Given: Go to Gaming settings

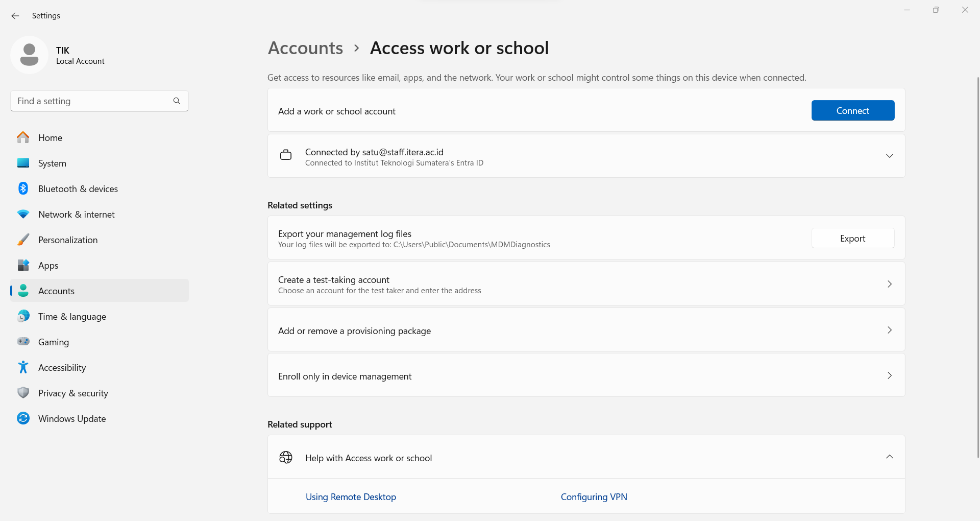Looking at the screenshot, I should point(100,342).
